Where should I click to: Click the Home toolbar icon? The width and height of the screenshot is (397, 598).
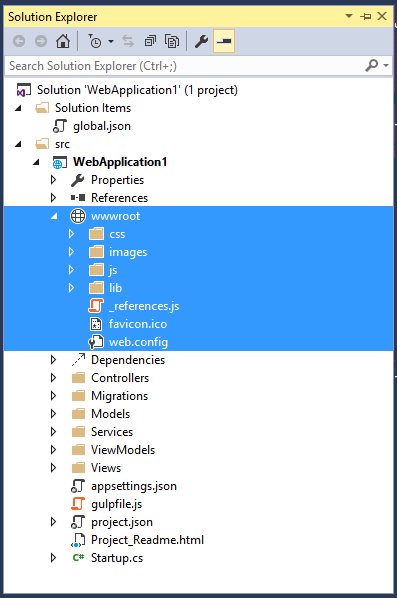[x=63, y=41]
